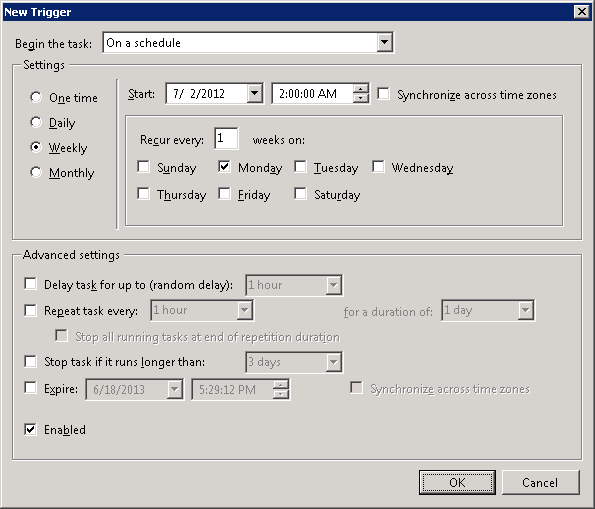The height and width of the screenshot is (509, 595).
Task: Click the Start time field 2:00:00 AM
Action: point(312,94)
